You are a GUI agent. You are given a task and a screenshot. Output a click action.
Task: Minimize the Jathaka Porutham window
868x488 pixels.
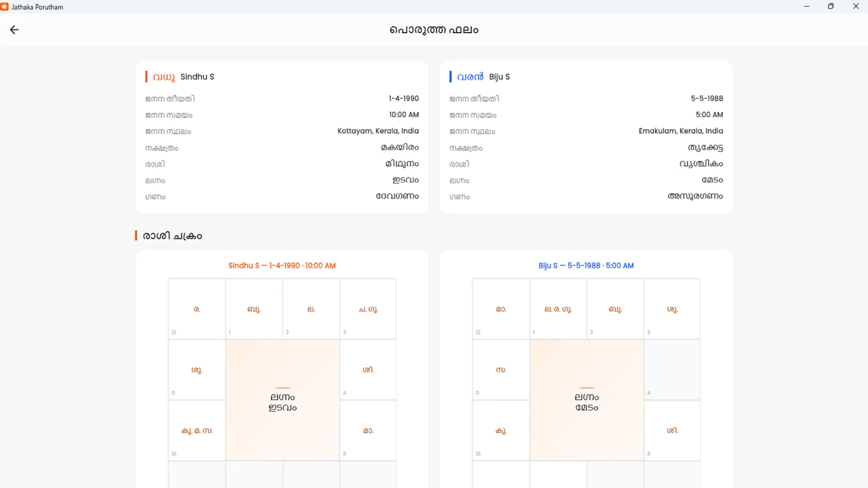point(807,7)
